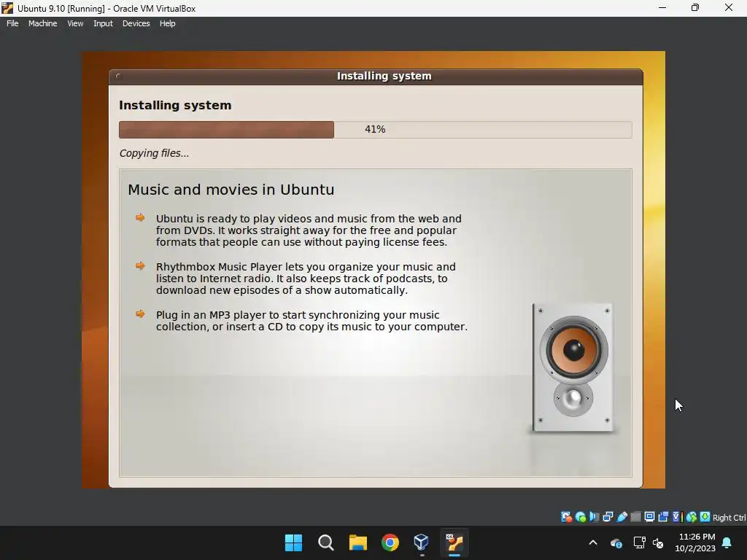The width and height of the screenshot is (747, 560).
Task: Click the OneDrive cloud tray icon
Action: pyautogui.click(x=616, y=542)
